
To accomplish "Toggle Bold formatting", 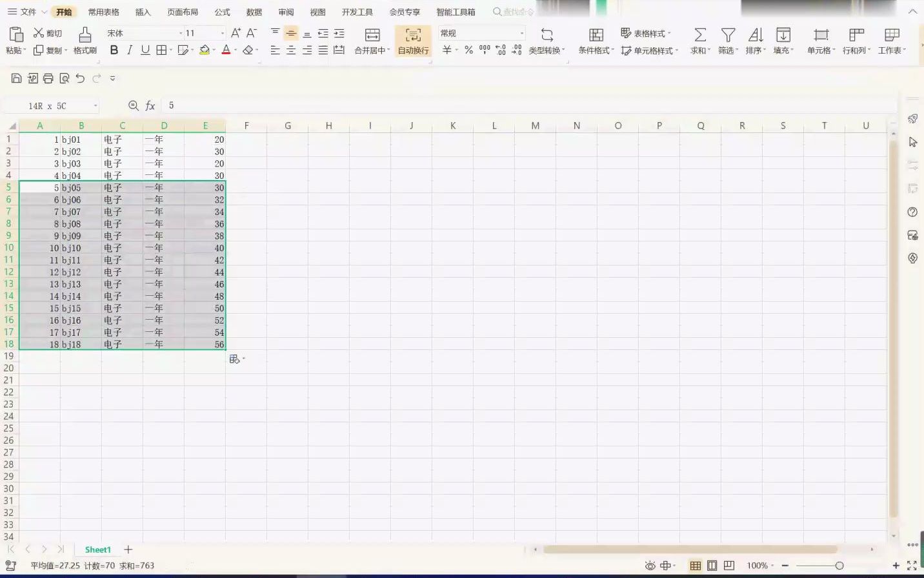I will point(114,50).
